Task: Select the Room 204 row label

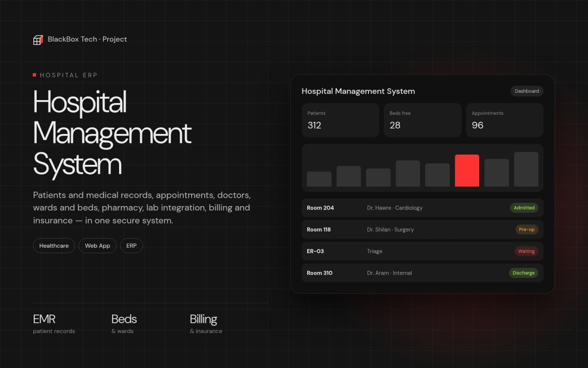Action: pyautogui.click(x=320, y=208)
